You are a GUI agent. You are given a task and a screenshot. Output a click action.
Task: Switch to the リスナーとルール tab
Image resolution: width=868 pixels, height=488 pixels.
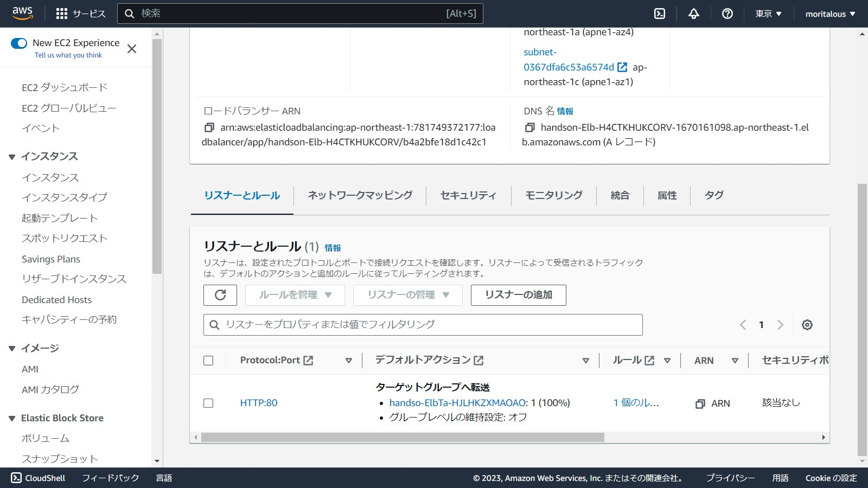coord(242,196)
